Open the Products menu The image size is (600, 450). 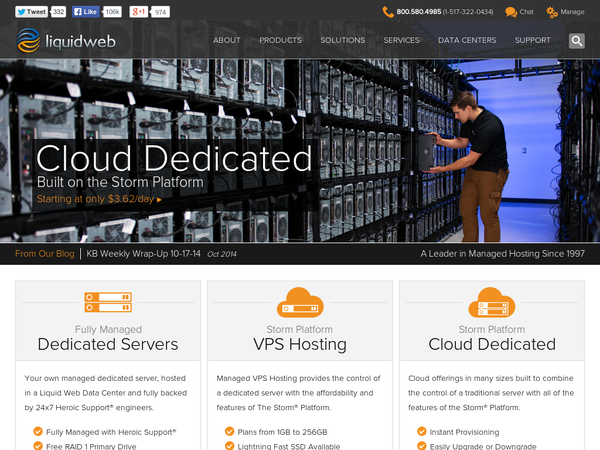point(280,40)
